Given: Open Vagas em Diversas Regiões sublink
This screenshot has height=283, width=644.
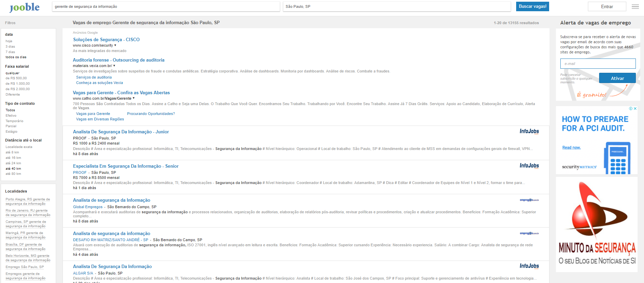Looking at the screenshot, I should point(100,119).
